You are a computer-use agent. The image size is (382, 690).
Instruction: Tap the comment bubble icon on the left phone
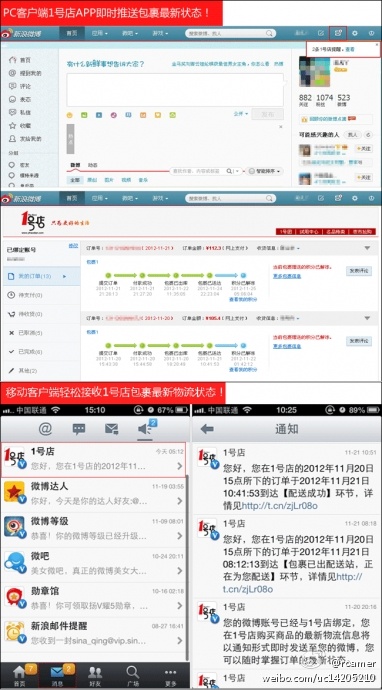pyautogui.click(x=79, y=429)
